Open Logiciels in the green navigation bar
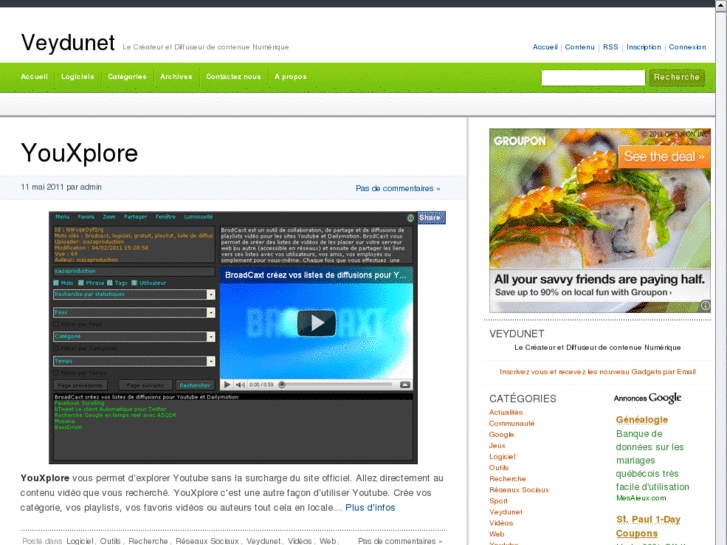The width and height of the screenshot is (727, 545). click(77, 77)
